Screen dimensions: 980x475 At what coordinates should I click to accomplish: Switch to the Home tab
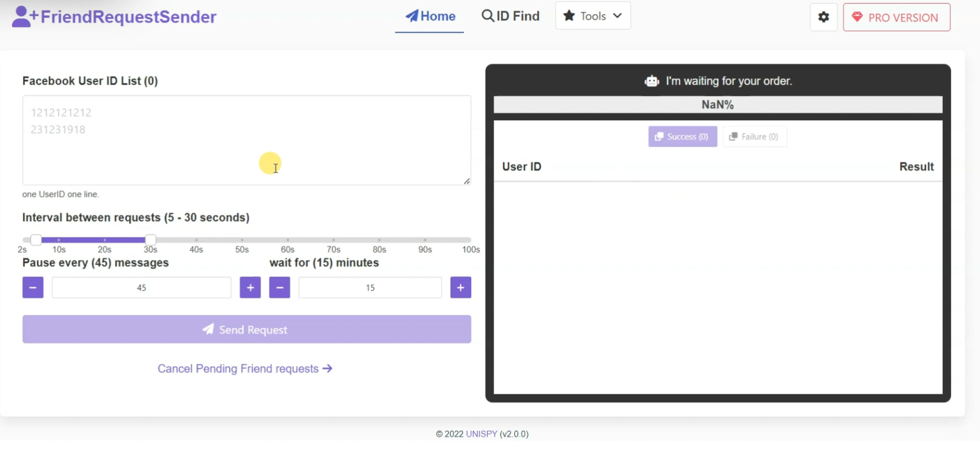[x=430, y=17]
